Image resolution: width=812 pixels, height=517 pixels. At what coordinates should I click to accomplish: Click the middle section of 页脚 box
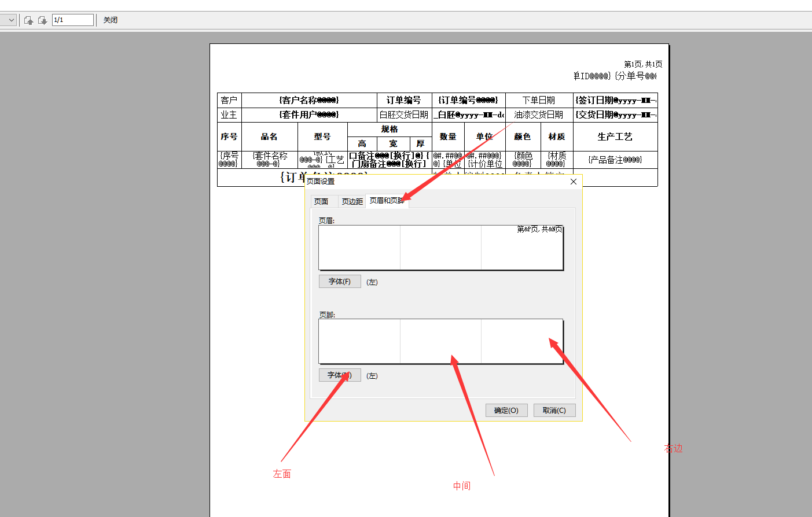tap(440, 341)
